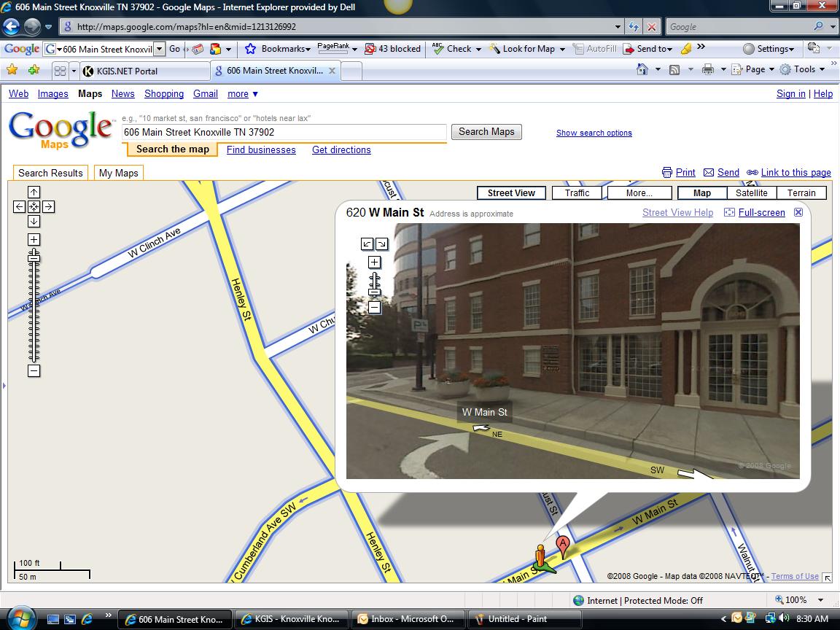
Task: Zoom out on the map
Action: (x=34, y=370)
